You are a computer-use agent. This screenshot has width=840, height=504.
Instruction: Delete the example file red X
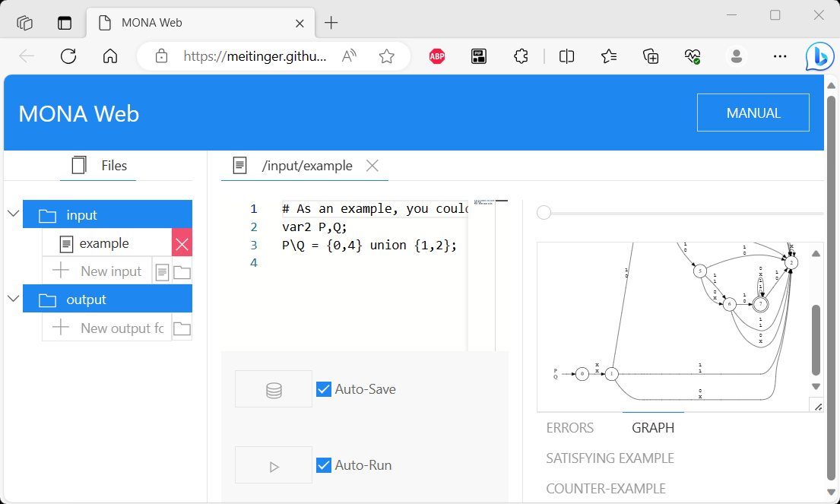tap(182, 243)
